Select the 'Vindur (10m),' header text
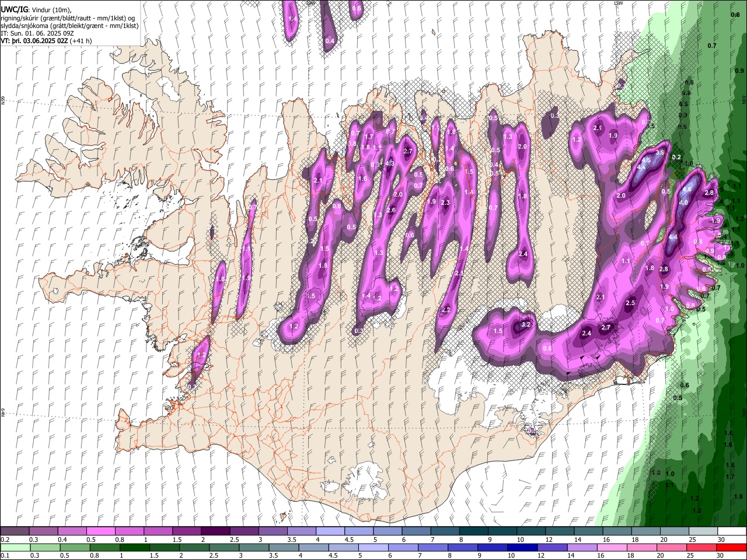The image size is (747, 560). pyautogui.click(x=52, y=10)
